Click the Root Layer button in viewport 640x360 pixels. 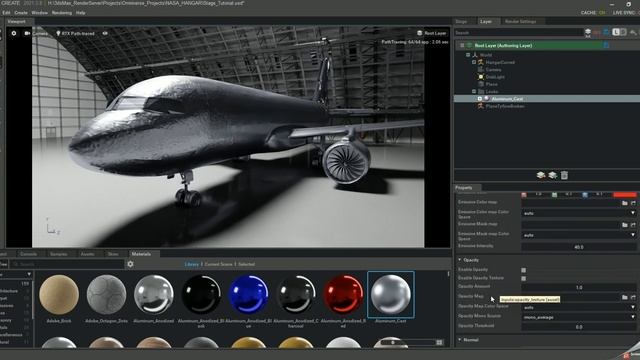pos(431,33)
